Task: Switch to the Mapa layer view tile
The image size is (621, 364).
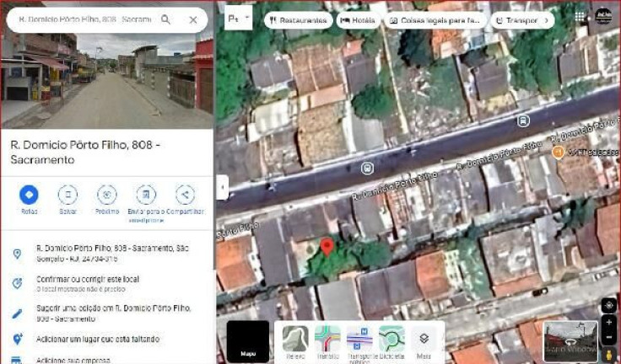Action: click(248, 341)
